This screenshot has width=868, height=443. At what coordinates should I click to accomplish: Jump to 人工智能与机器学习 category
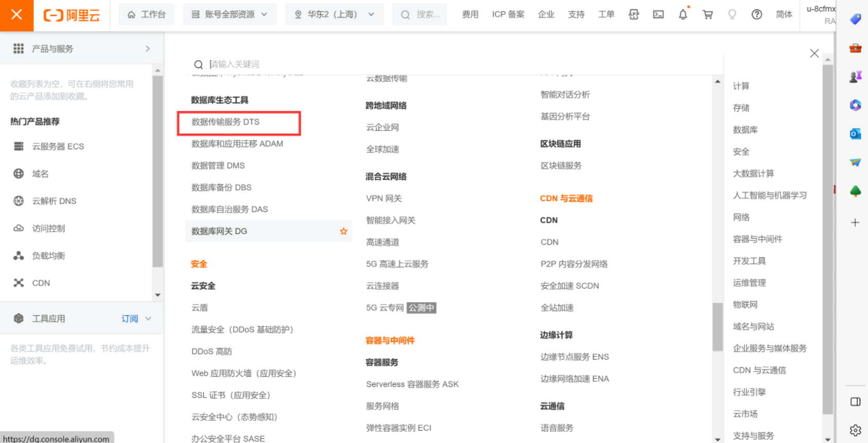(770, 195)
